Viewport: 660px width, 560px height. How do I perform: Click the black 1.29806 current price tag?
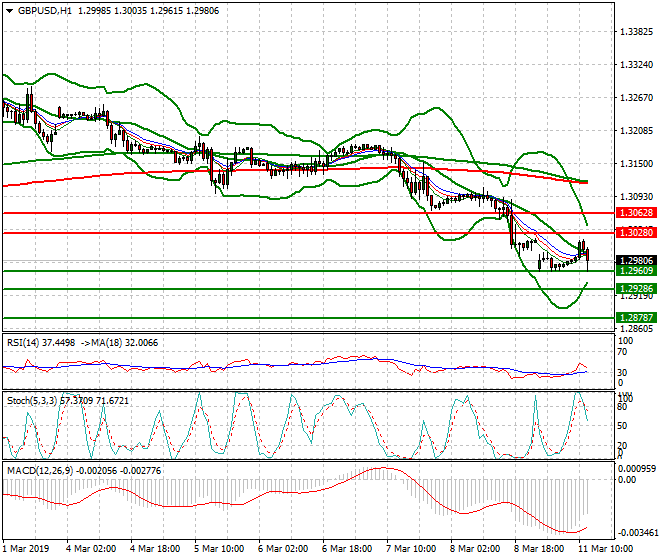coord(635,260)
